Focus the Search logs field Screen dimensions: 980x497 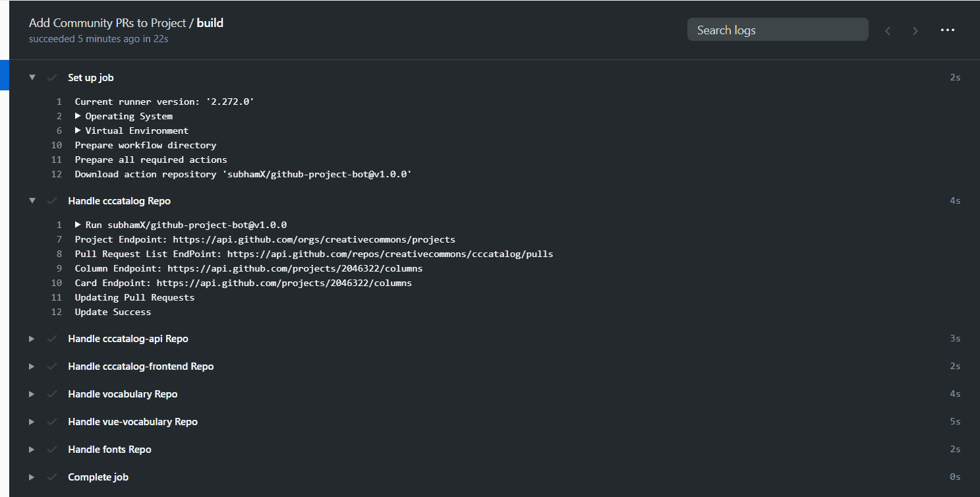coord(778,30)
